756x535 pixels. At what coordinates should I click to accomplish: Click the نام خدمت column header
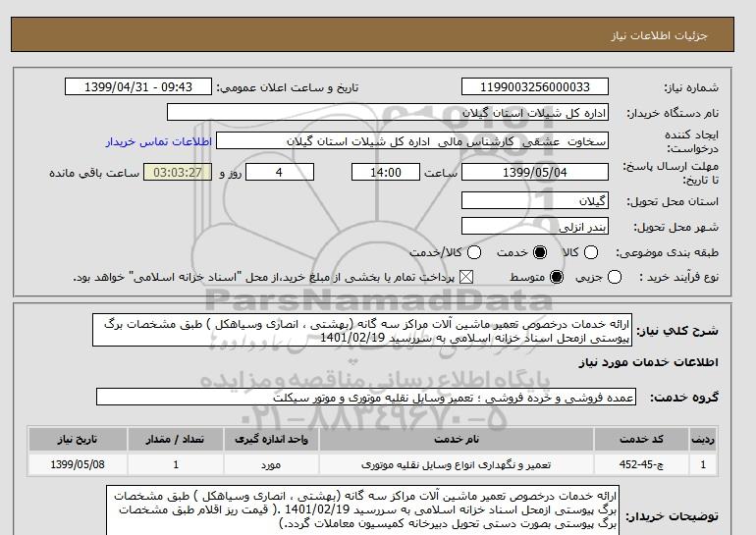(457, 439)
